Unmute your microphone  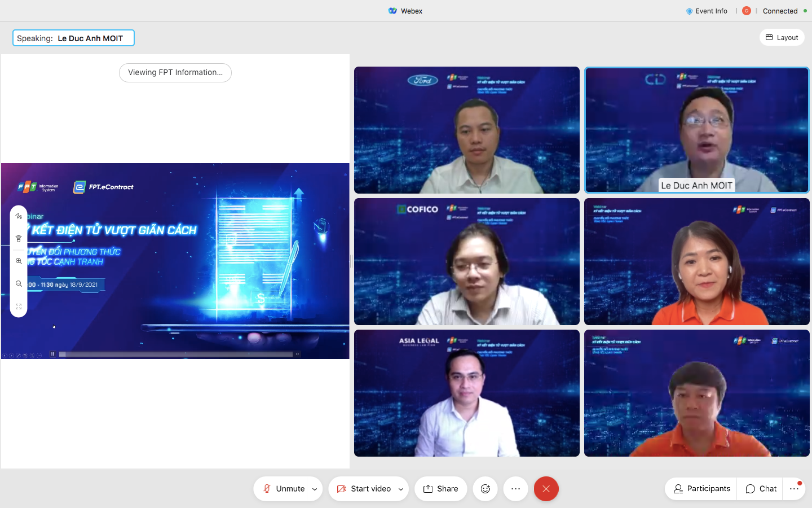[284, 489]
